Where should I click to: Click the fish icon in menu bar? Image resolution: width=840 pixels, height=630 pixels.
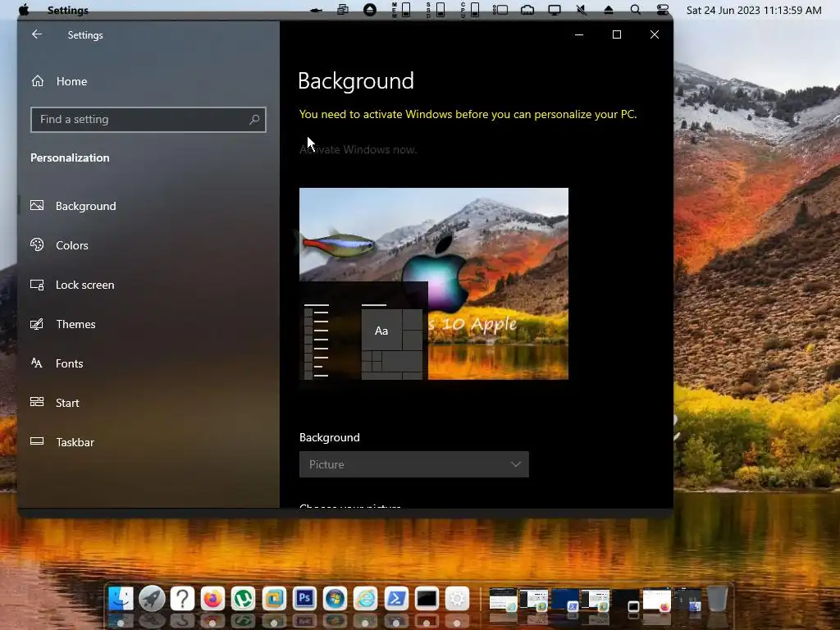(316, 10)
